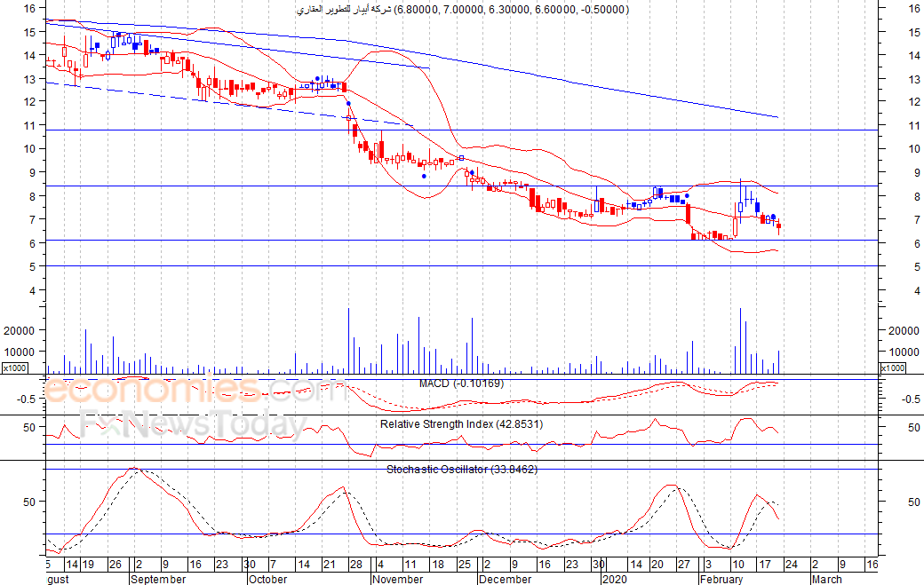Select the March month label on the time axis
This screenshot has height=585, width=924.
pyautogui.click(x=826, y=579)
